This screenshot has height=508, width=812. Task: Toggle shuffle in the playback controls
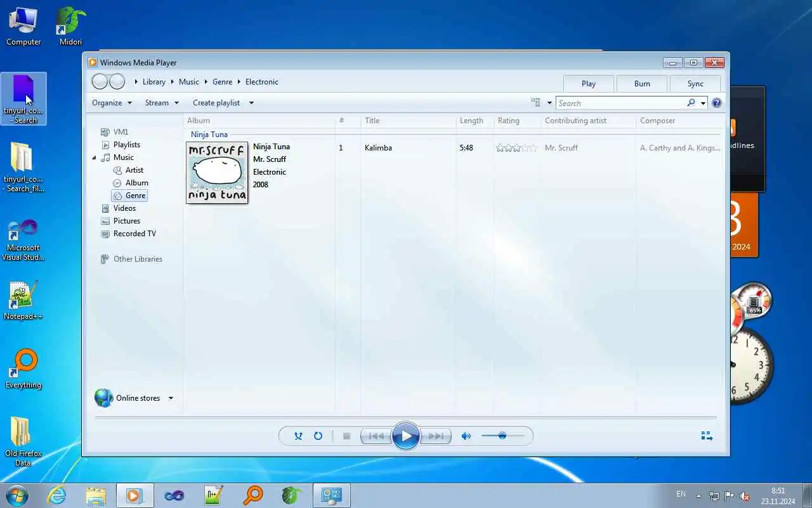298,436
